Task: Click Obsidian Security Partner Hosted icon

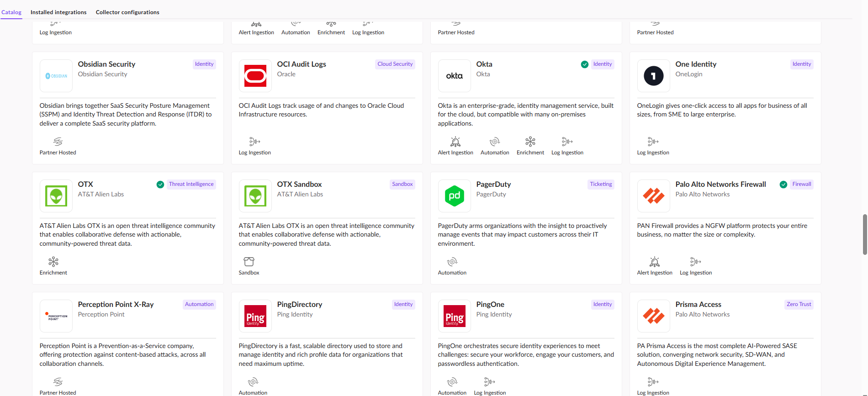Action: pos(58,142)
